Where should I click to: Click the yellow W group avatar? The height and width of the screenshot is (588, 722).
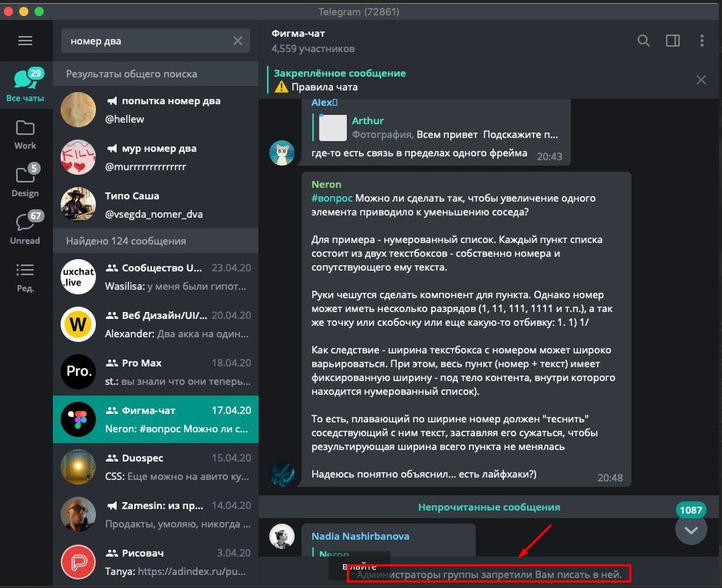click(78, 324)
